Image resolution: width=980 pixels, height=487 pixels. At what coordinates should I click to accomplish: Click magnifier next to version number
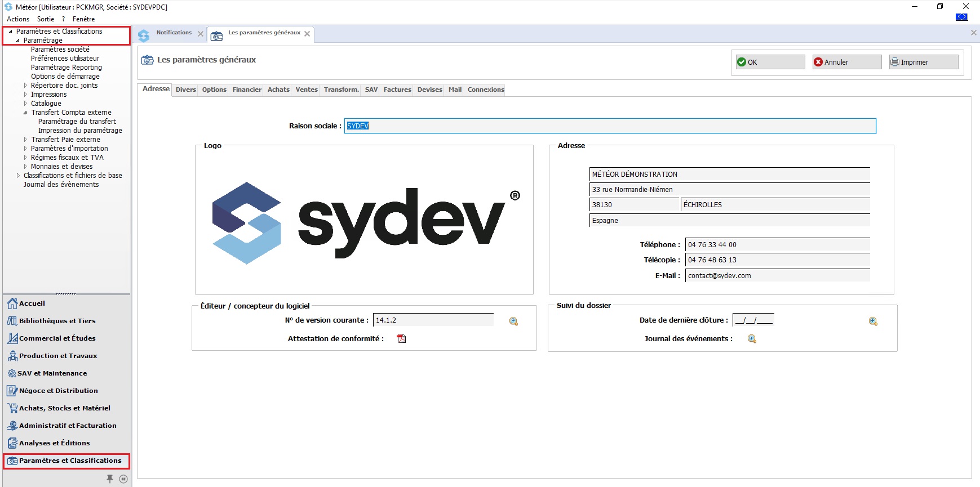[513, 321]
